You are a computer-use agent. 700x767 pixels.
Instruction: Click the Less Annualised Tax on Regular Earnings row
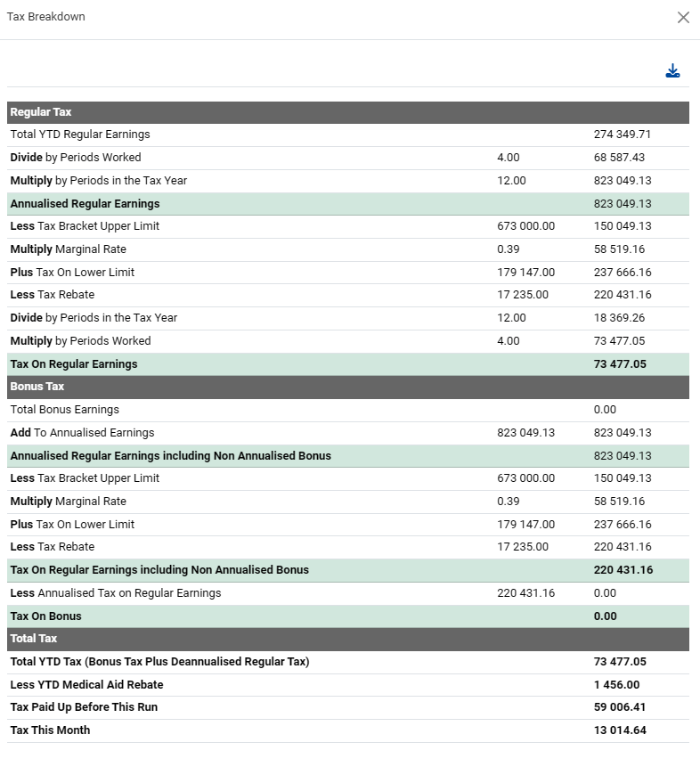pyautogui.click(x=116, y=593)
